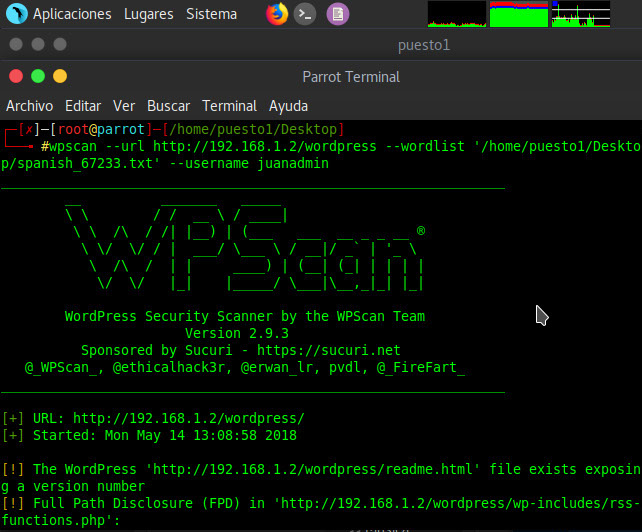The image size is (642, 532).
Task: Open the Aplicaciones menu
Action: coord(71,14)
